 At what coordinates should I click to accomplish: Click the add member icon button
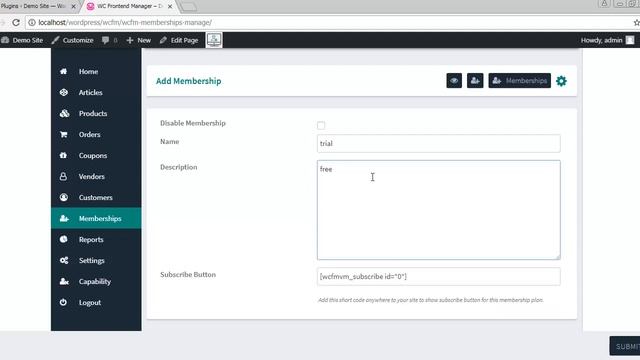click(475, 81)
